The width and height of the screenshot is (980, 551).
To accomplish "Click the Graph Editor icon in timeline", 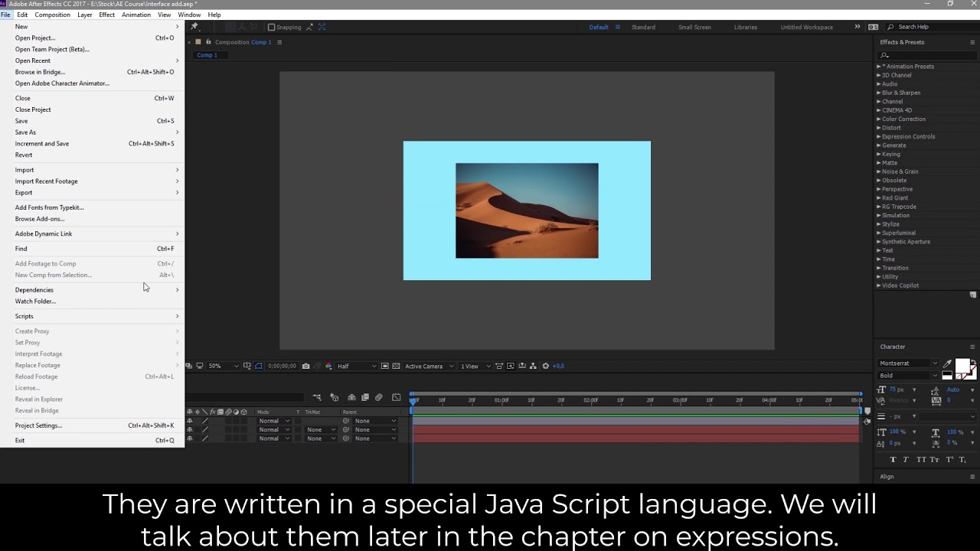I will 396,397.
